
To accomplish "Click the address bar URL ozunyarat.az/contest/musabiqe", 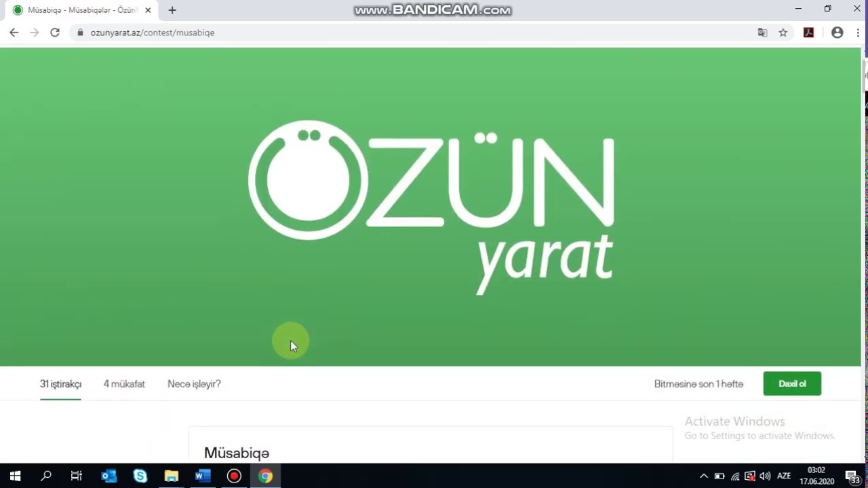I will [153, 33].
